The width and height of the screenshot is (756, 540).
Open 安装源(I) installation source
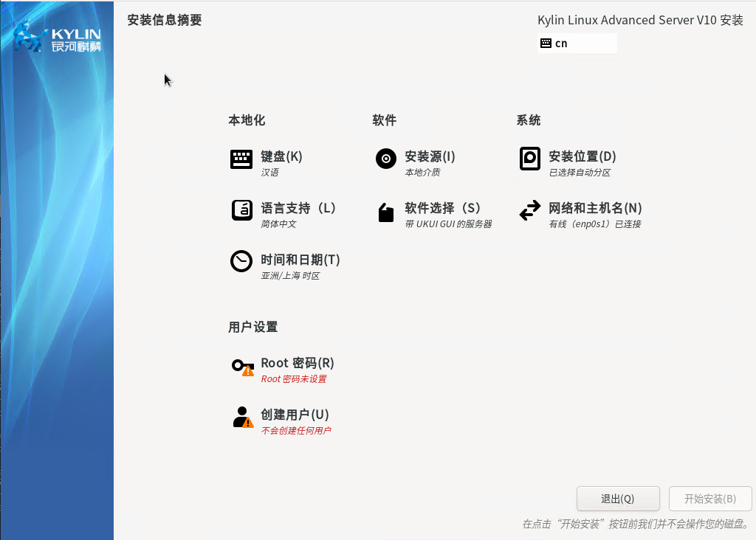(430, 156)
